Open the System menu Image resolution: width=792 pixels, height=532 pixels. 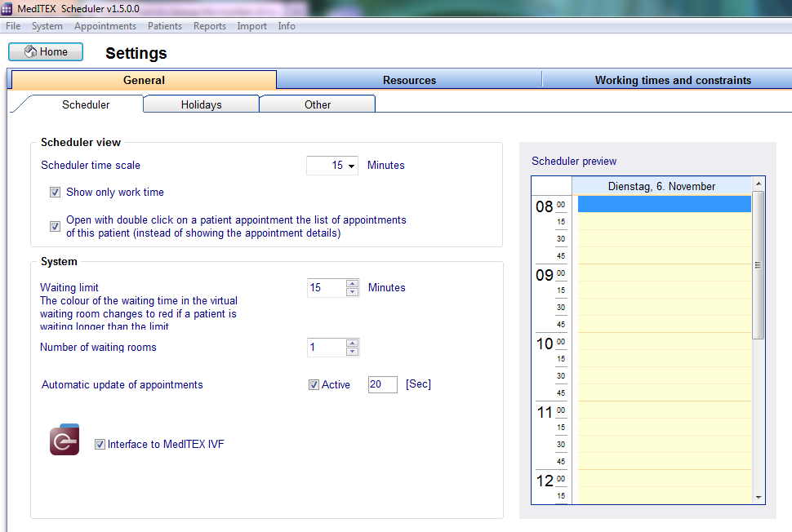coord(47,26)
